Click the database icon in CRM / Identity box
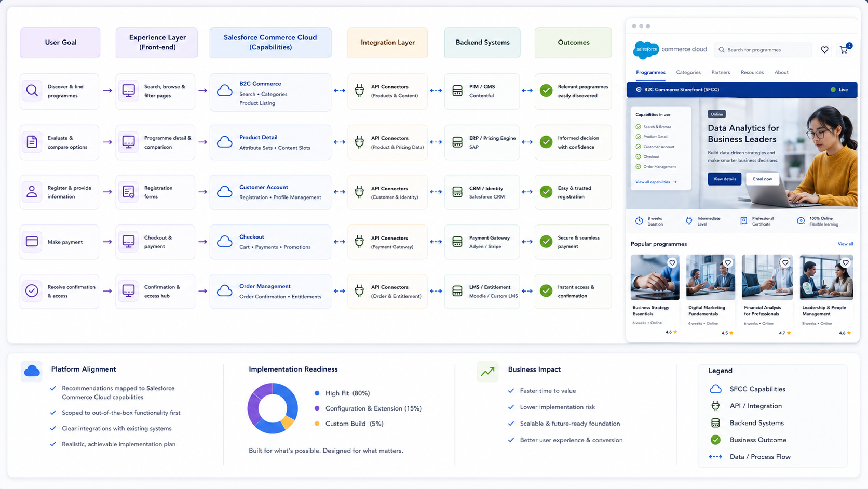868x489 pixels. [x=457, y=192]
